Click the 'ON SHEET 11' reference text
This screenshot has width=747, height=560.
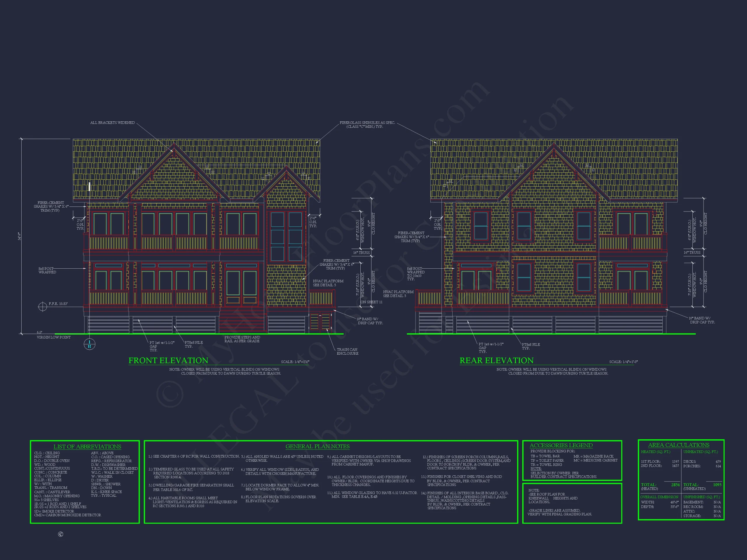coord(371,302)
